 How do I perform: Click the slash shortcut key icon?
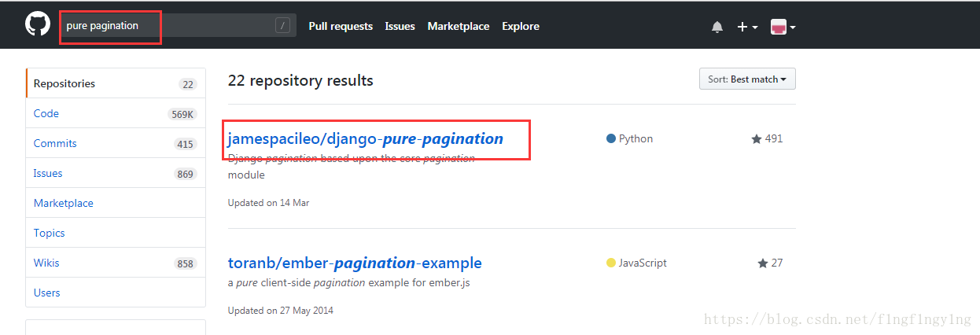click(x=282, y=26)
